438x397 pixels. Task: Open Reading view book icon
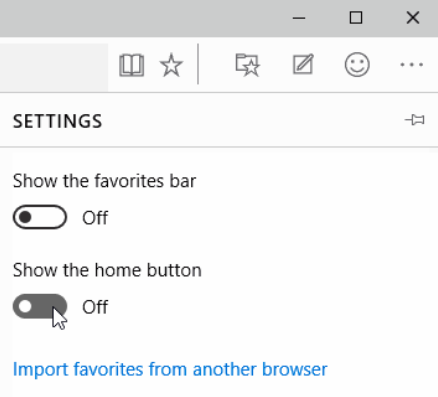132,65
